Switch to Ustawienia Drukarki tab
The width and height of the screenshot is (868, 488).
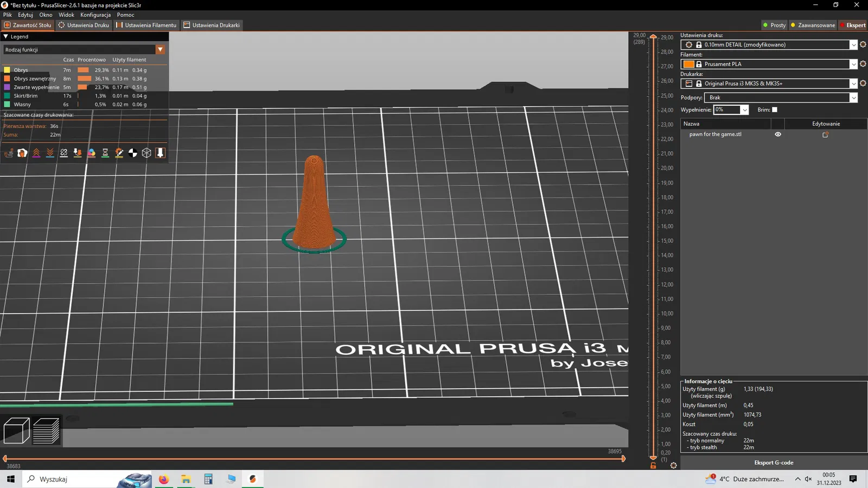[x=212, y=25]
